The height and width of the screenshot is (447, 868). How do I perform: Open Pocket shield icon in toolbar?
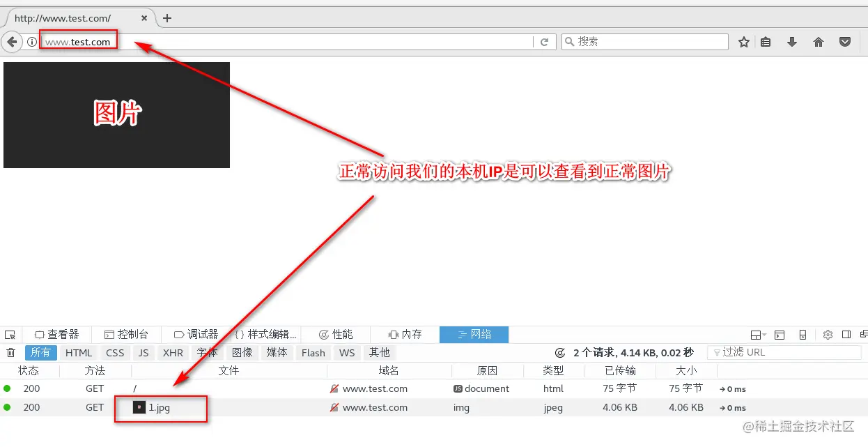coord(845,42)
